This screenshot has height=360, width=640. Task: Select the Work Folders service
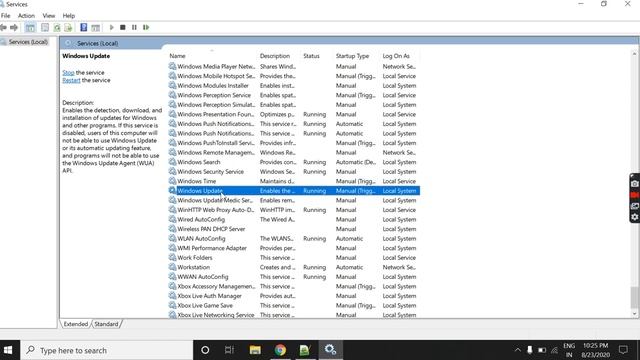pyautogui.click(x=294, y=258)
